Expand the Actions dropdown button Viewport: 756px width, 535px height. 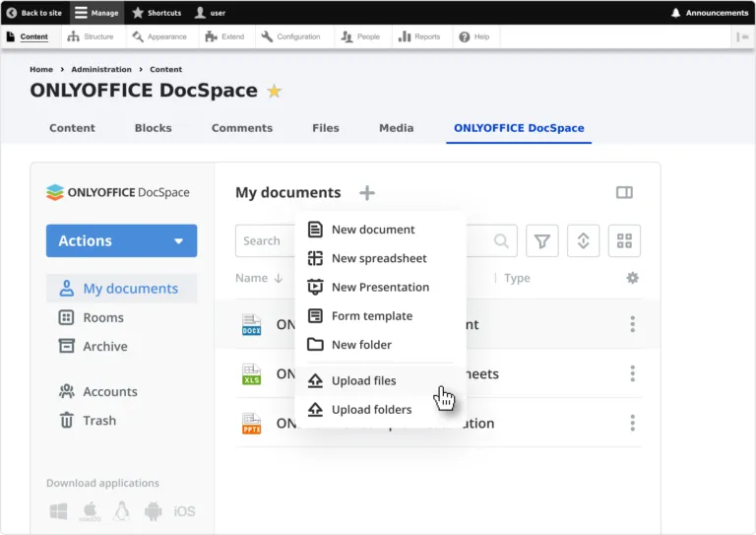(121, 240)
